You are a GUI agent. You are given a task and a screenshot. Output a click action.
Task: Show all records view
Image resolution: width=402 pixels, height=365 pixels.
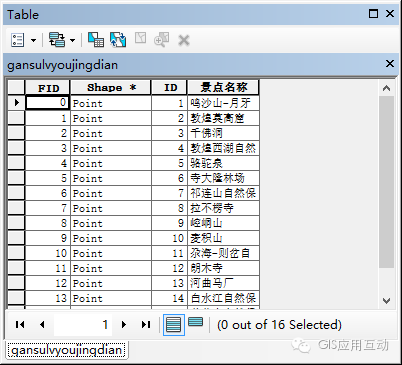174,324
